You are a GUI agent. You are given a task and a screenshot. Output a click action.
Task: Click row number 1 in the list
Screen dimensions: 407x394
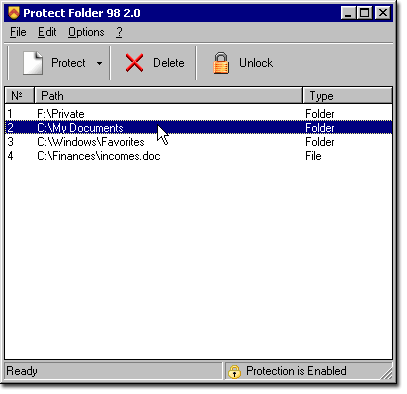click(x=10, y=114)
